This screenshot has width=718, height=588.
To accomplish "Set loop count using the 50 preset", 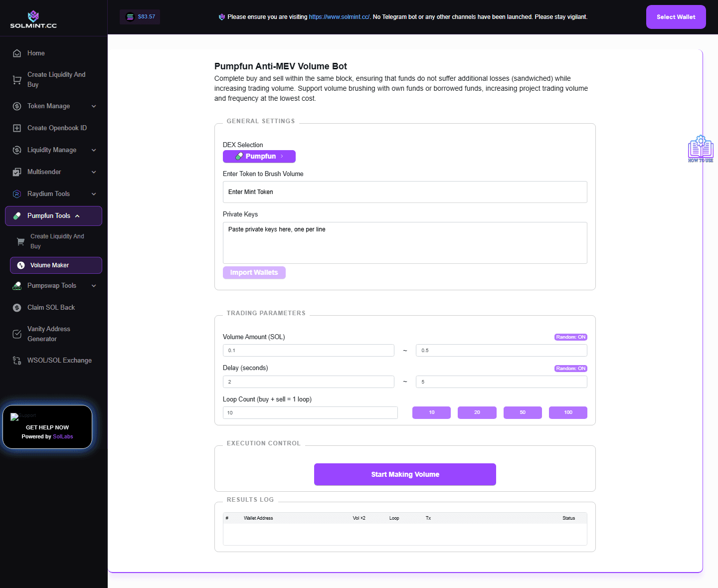I will point(522,412).
